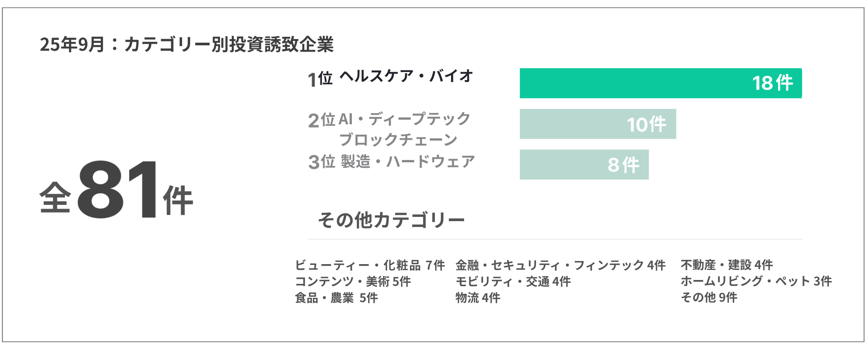Click the 25年9月 chart title
This screenshot has height=347, width=868.
(x=186, y=44)
